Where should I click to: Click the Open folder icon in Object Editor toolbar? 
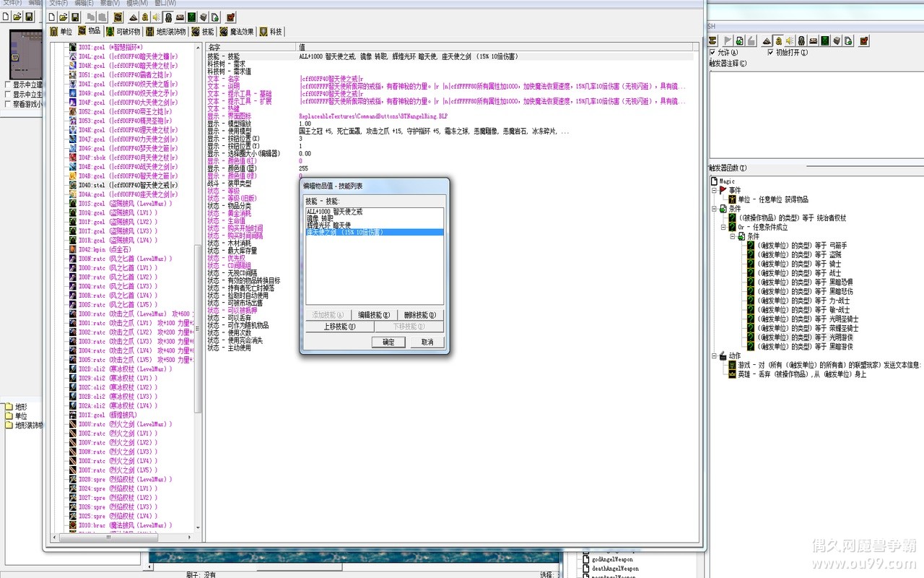[x=63, y=17]
